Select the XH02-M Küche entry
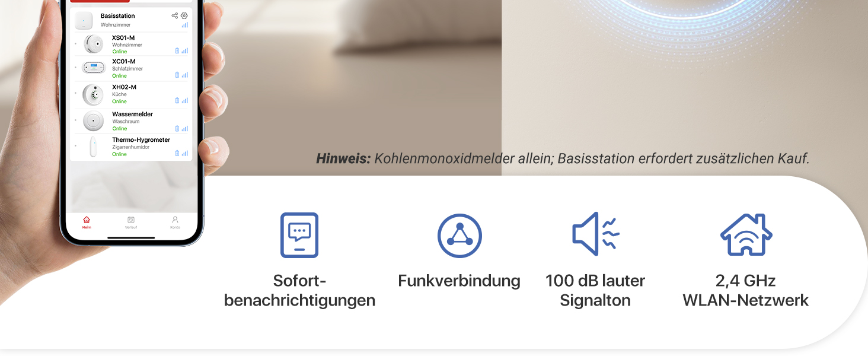868x356 pixels. (x=131, y=94)
